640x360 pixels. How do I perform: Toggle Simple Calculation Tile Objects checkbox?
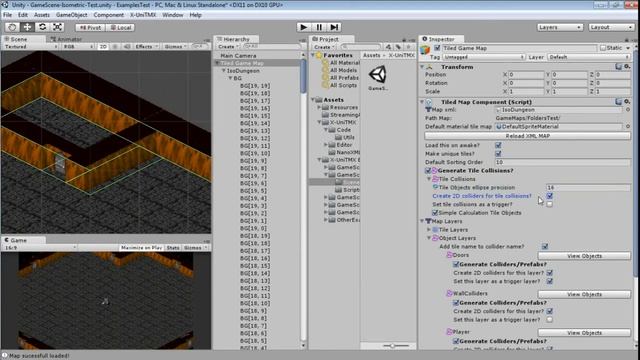(435, 213)
